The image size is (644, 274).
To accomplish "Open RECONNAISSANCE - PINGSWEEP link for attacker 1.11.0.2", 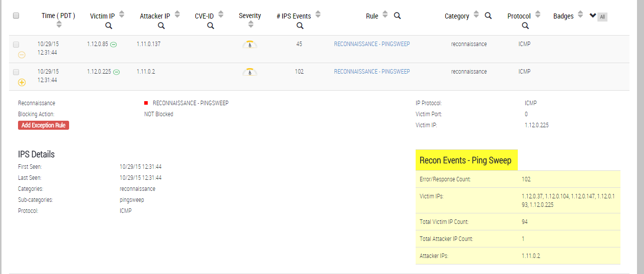I will (x=372, y=72).
